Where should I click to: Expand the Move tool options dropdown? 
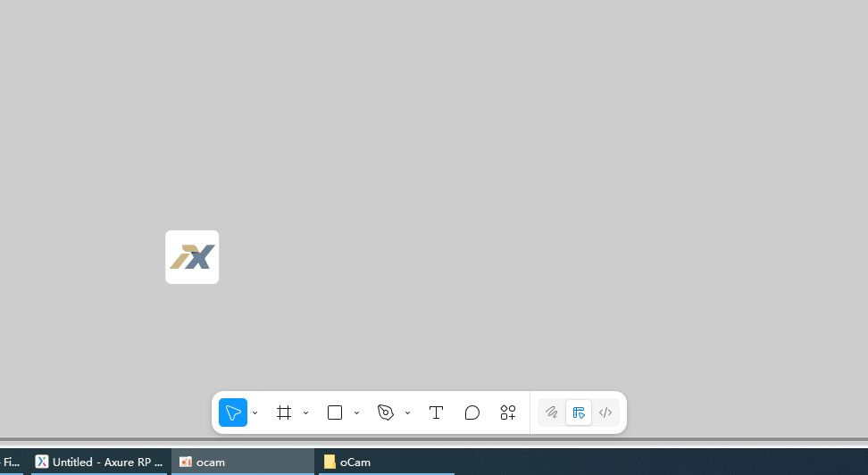click(255, 413)
